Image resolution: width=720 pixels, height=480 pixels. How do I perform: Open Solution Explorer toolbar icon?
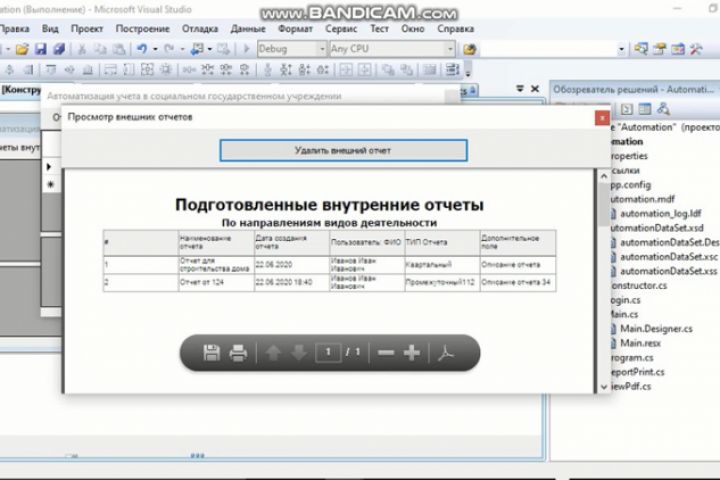click(641, 49)
